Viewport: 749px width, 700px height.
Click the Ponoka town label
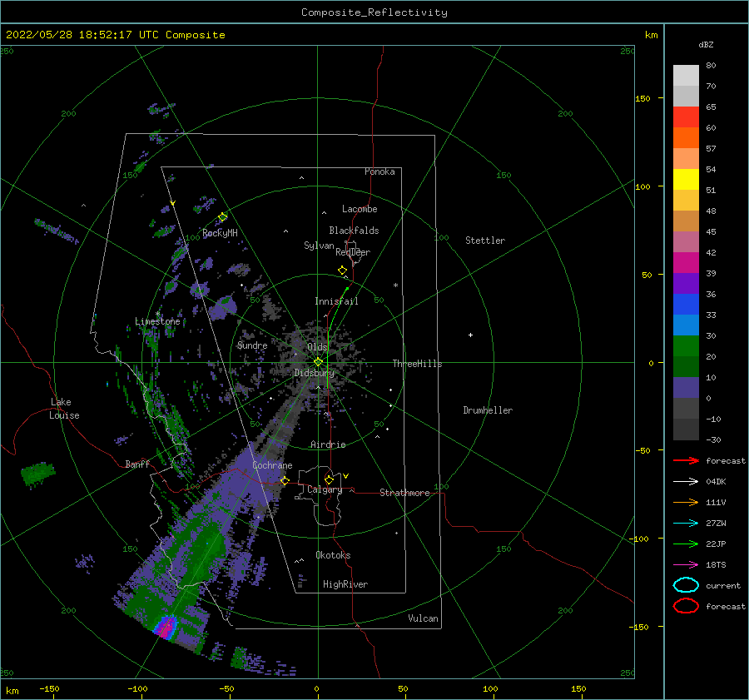pyautogui.click(x=379, y=171)
